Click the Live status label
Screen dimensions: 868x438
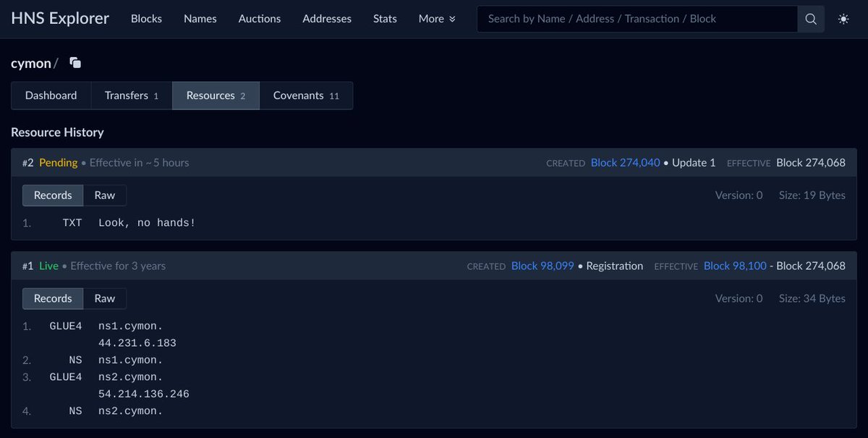48,266
